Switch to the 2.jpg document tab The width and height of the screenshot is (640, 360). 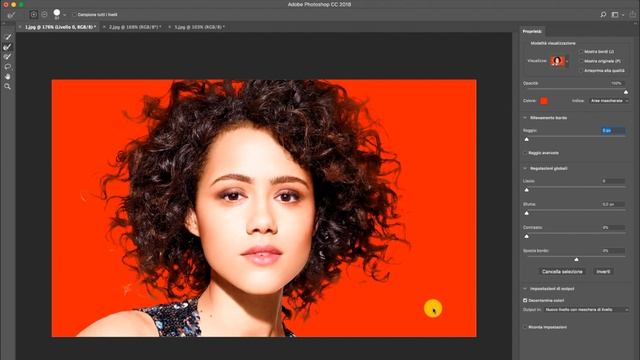[135, 27]
